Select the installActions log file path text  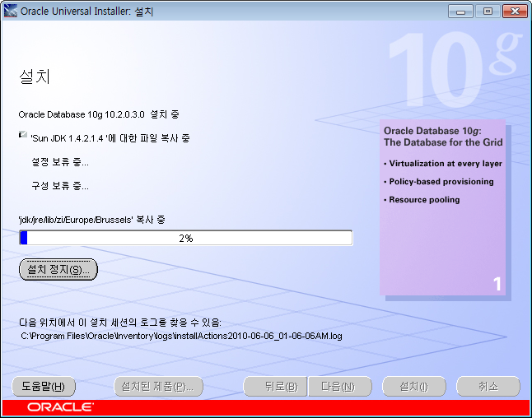pos(181,336)
